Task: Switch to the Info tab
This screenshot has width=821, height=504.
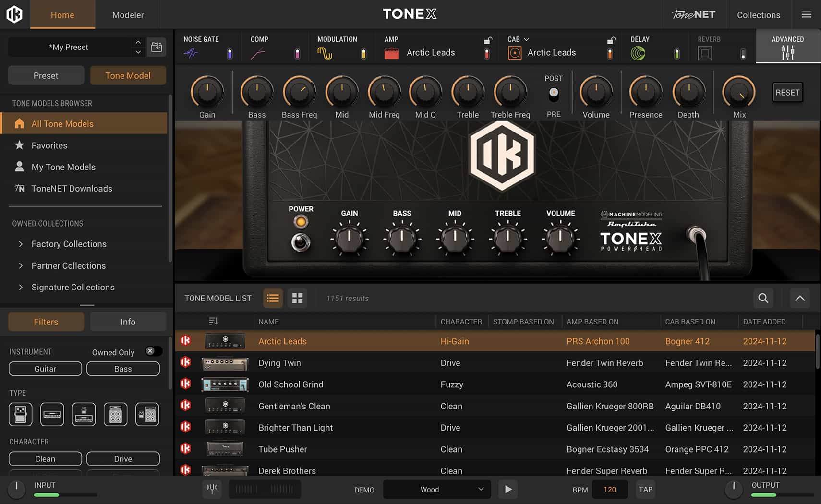Action: 128,322
